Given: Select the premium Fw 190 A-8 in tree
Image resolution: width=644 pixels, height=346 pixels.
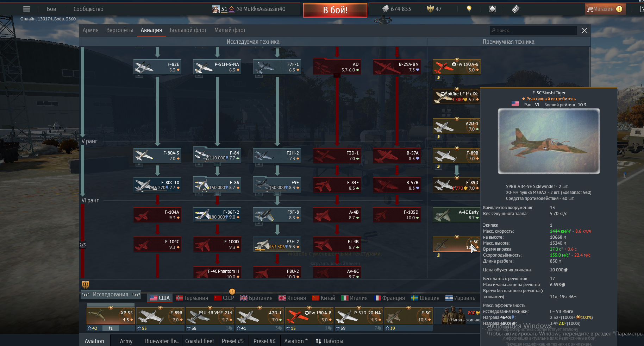Looking at the screenshot, I should (457, 67).
